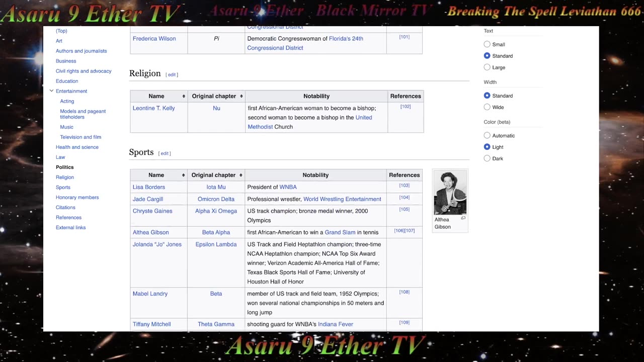Go to the Art section in the sidebar
Image resolution: width=644 pixels, height=362 pixels.
[59, 41]
